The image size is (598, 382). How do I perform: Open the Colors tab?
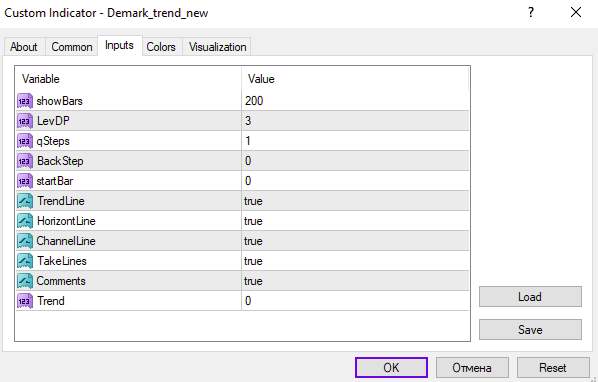161,47
